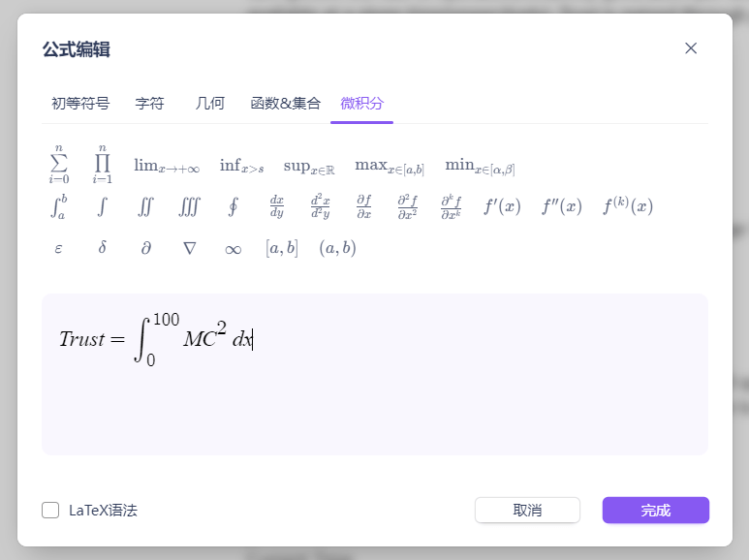Image resolution: width=749 pixels, height=560 pixels.
Task: Insert the nabla gradient symbol
Action: [190, 248]
